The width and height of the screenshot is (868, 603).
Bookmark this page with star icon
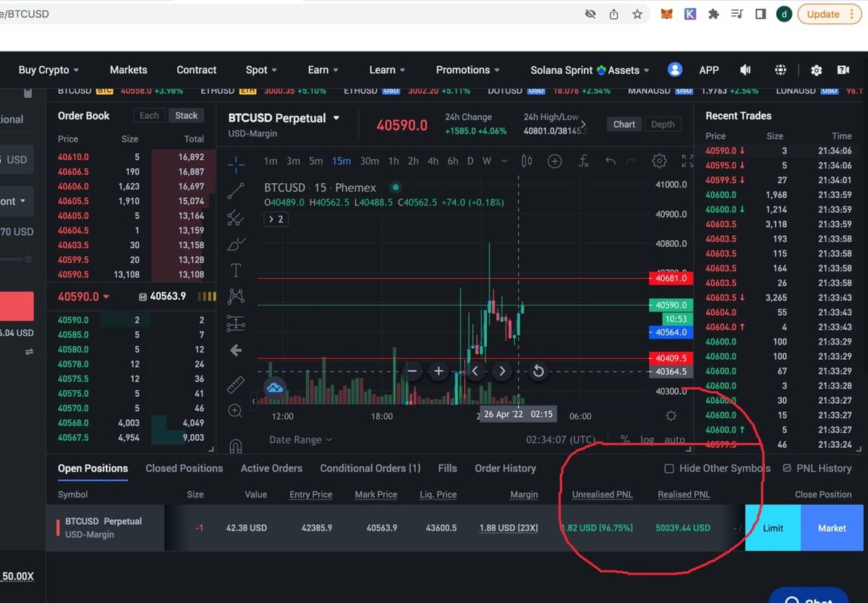point(637,14)
